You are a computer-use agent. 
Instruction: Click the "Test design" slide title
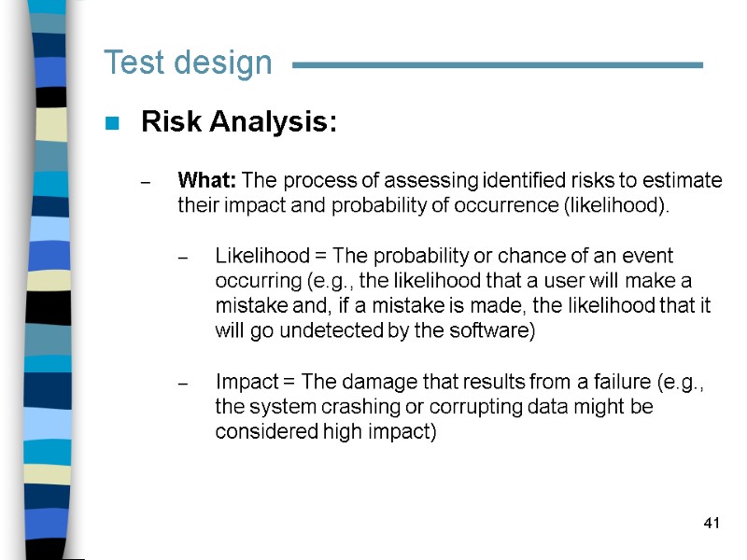point(188,63)
